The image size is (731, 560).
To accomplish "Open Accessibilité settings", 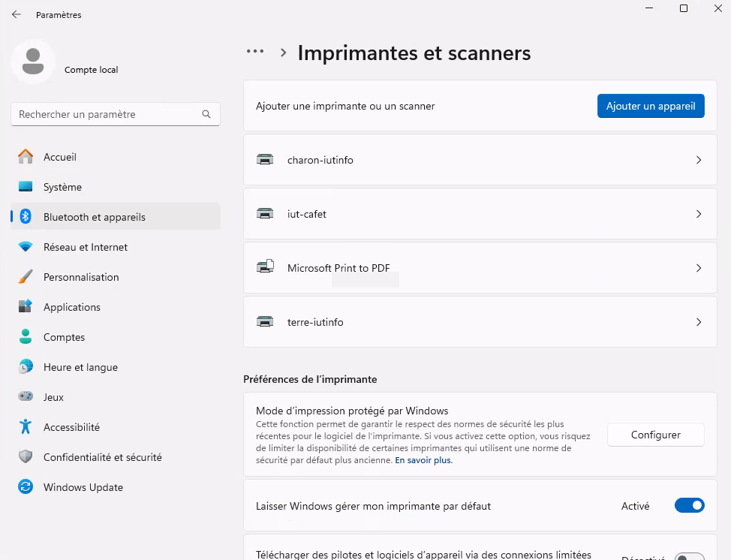I will (115, 426).
